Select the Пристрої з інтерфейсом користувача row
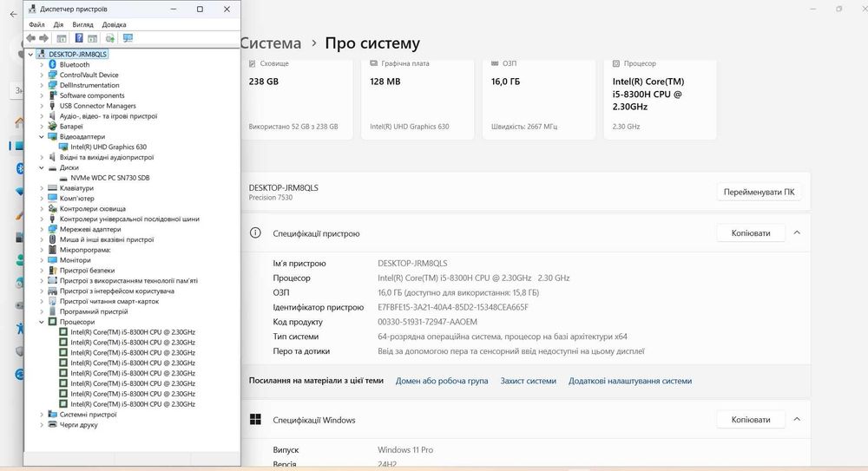 point(117,291)
